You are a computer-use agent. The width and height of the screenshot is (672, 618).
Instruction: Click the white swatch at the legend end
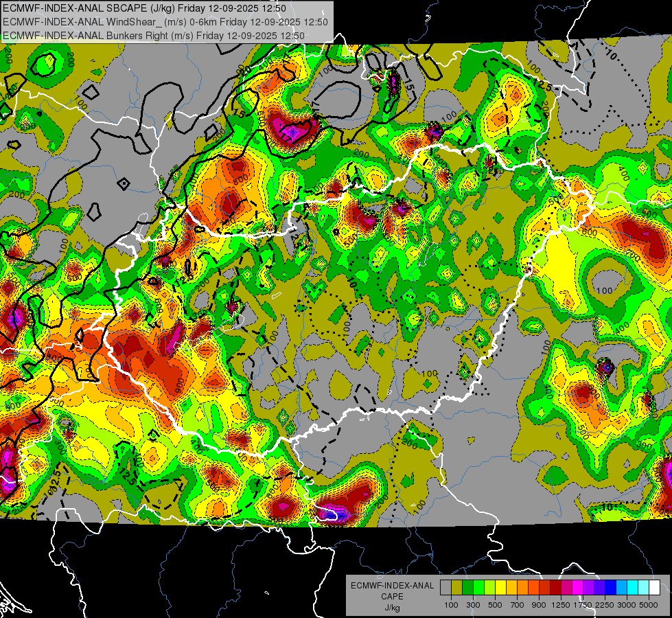655,587
